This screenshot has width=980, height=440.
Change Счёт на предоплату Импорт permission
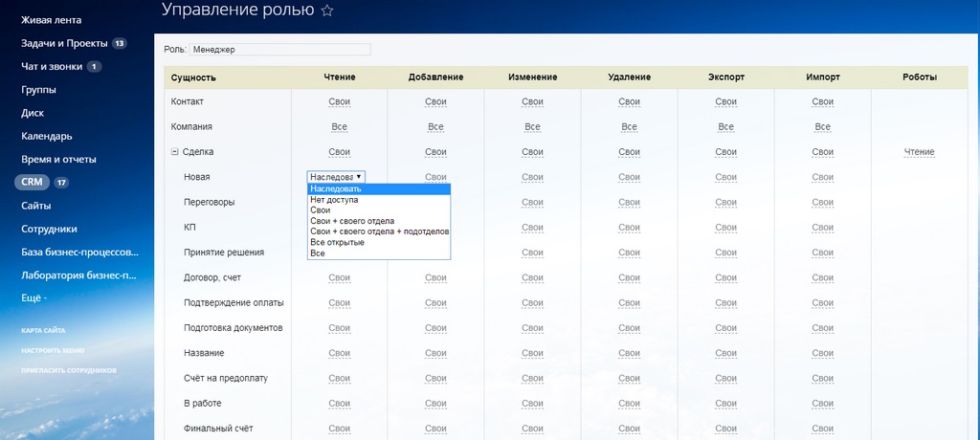pos(822,379)
